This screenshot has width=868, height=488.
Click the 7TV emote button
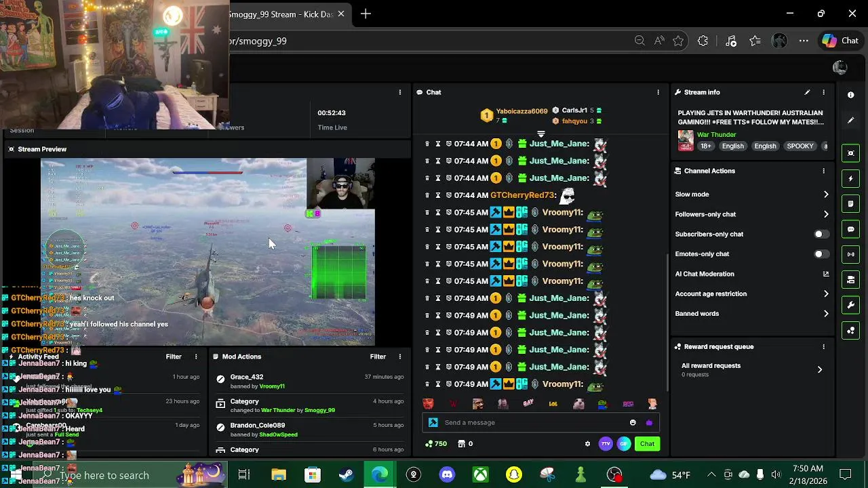(606, 444)
